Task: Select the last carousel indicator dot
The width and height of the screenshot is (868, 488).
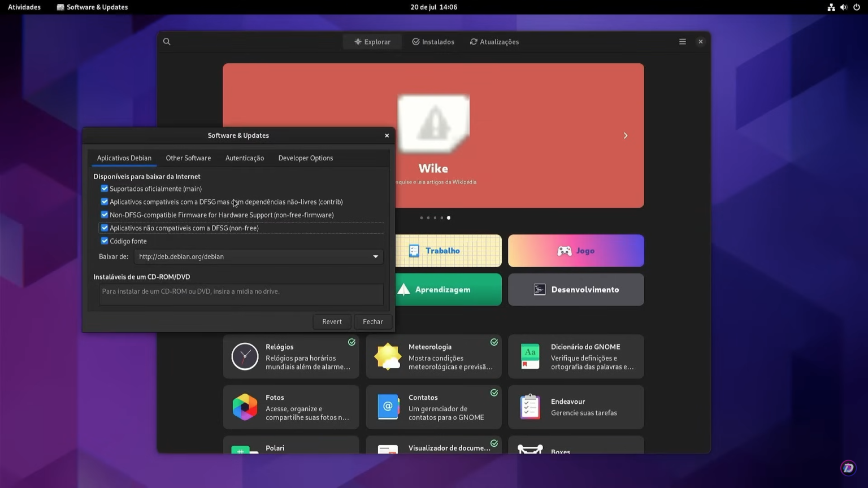Action: tap(448, 217)
